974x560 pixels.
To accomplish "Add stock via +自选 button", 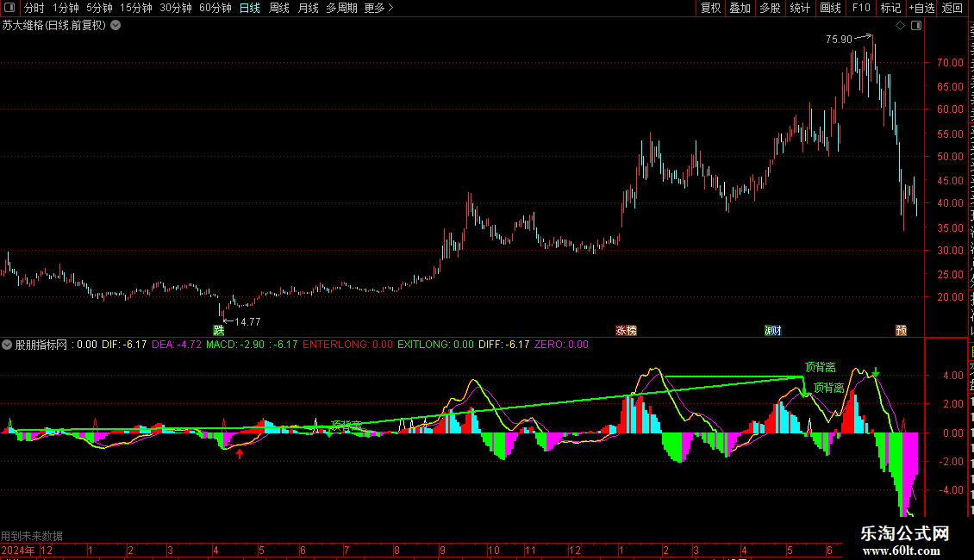I will (921, 8).
